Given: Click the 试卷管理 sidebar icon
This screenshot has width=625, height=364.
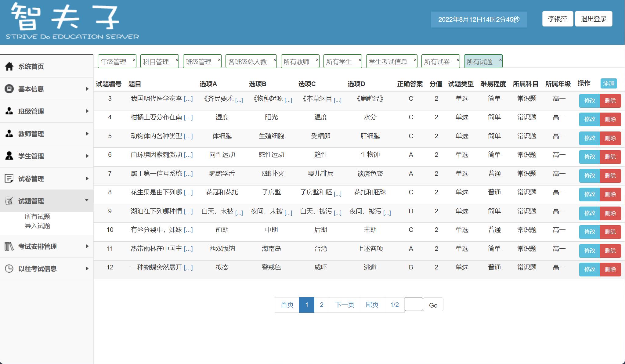Looking at the screenshot, I should click(x=9, y=179).
